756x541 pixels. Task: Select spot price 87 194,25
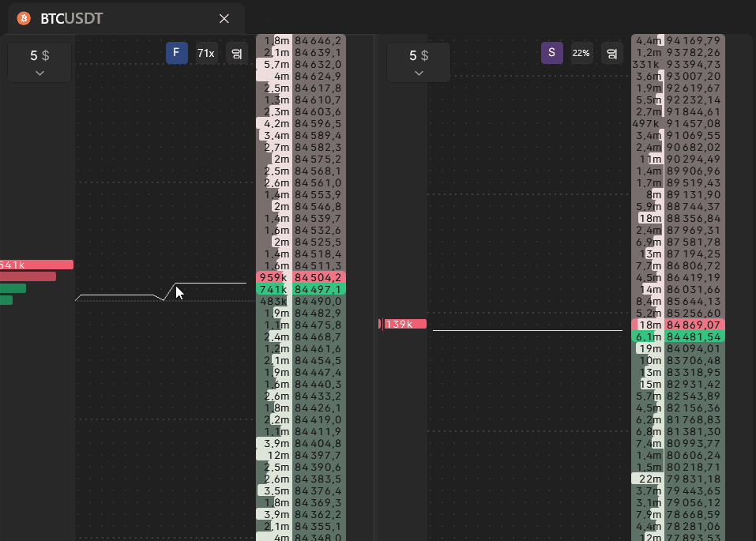(x=694, y=254)
